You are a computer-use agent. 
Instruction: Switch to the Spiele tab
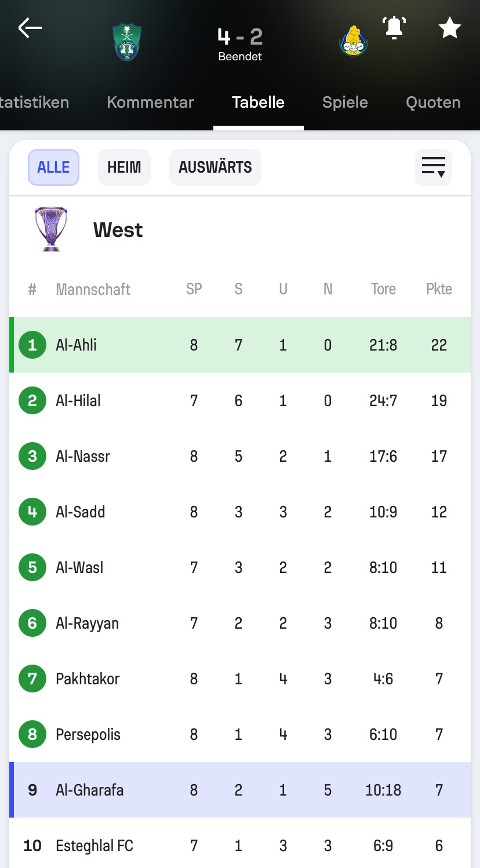(345, 103)
